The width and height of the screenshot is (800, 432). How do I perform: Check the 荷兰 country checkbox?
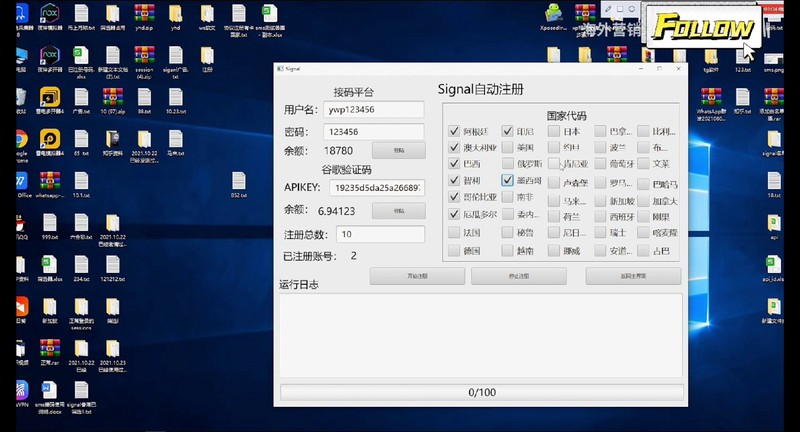(x=554, y=217)
